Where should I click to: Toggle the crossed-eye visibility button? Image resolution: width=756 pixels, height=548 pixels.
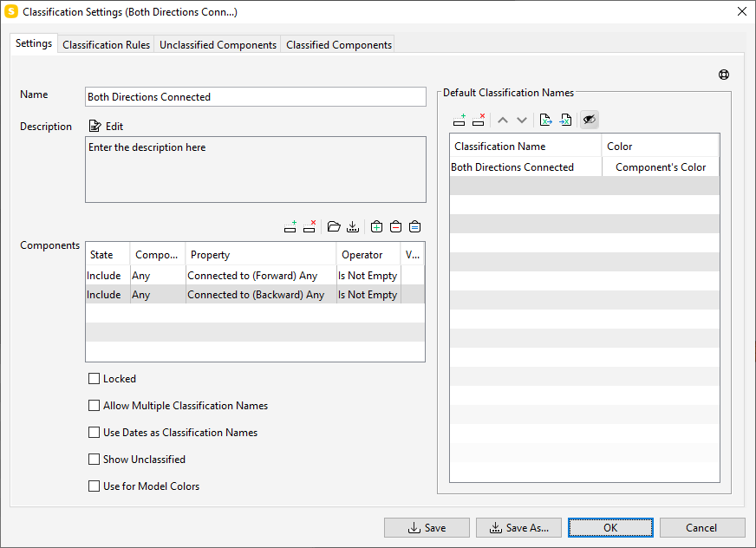590,120
